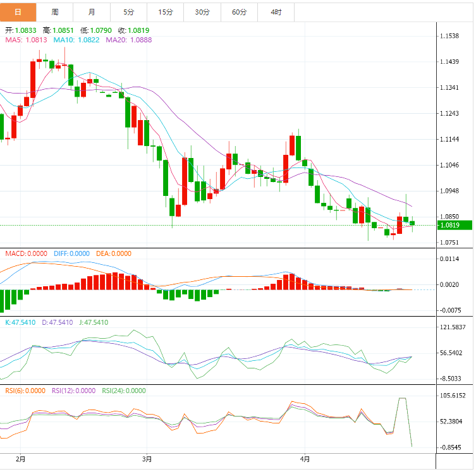Viewport: 476px width, 474px height.
Task: Click the MA20: 1.0888 legend
Action: pos(129,40)
